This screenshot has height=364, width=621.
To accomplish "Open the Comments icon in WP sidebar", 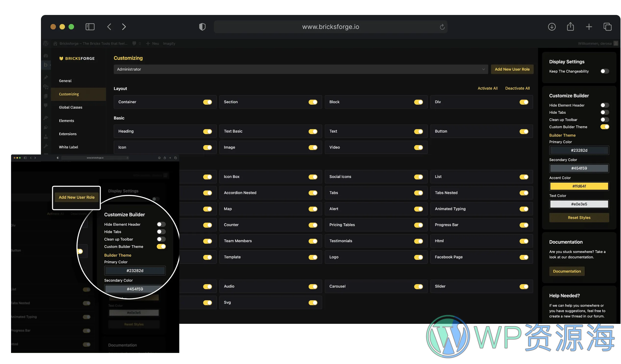I will pos(46,105).
